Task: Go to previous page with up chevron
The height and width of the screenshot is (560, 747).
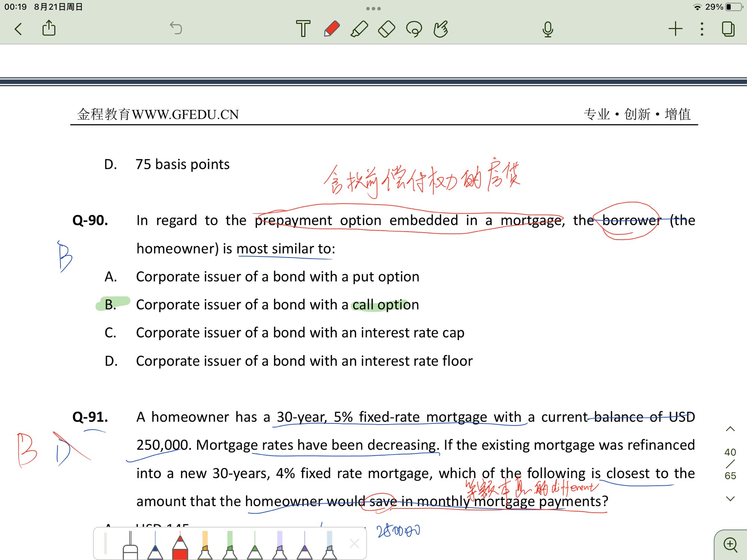Action: (730, 429)
